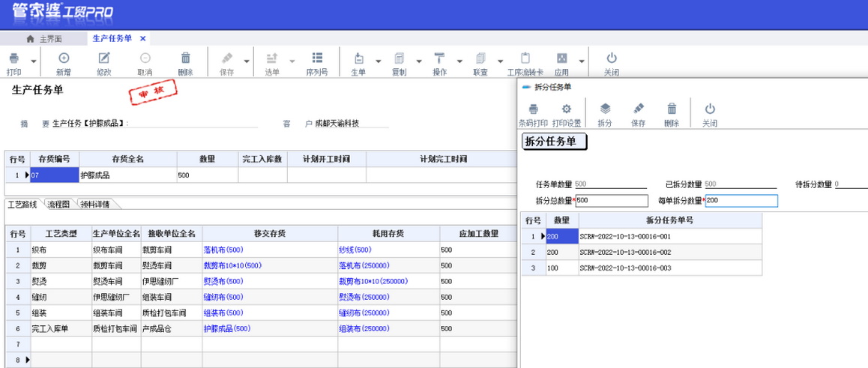Click 条码打印 in the split task window
The height and width of the screenshot is (368, 868).
coord(532,109)
